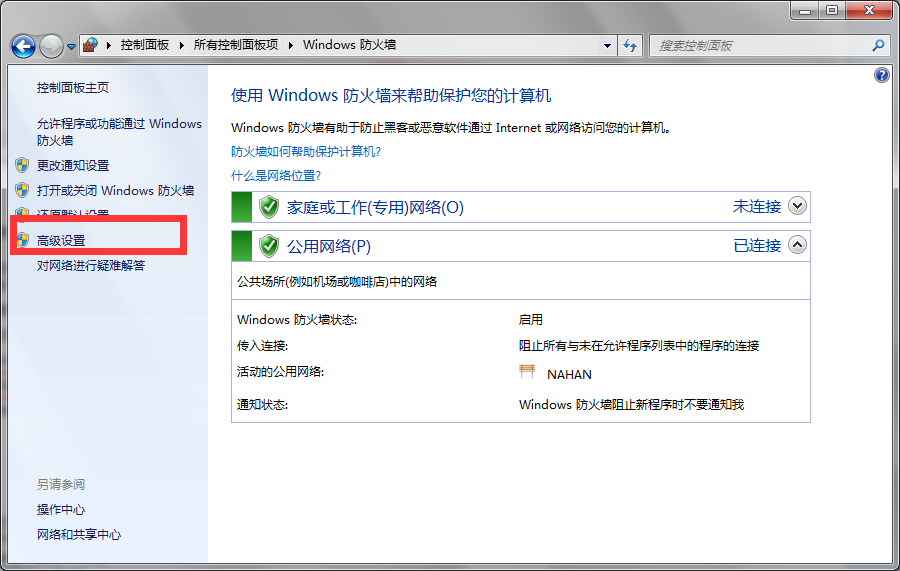The height and width of the screenshot is (571, 900).
Task: Open 允许程序或功能通过 Windows 防火墙
Action: point(119,132)
